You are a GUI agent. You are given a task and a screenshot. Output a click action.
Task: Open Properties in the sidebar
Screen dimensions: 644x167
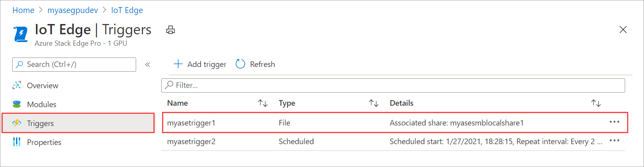click(44, 142)
